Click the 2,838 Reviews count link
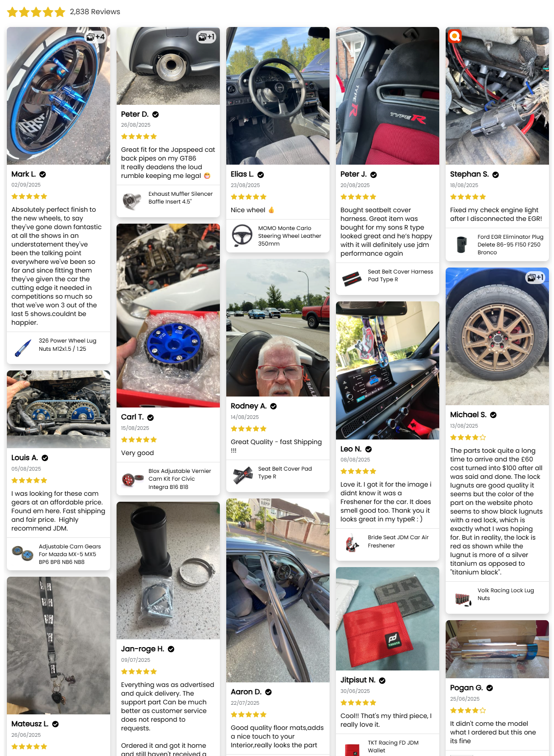This screenshot has height=756, width=554. (95, 12)
